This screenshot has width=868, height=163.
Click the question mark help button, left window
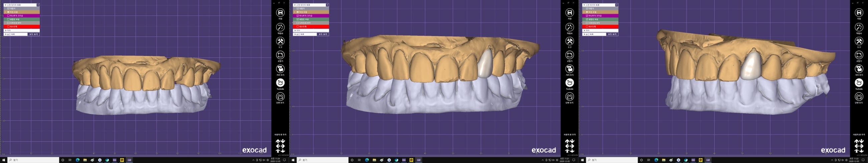coord(38,5)
